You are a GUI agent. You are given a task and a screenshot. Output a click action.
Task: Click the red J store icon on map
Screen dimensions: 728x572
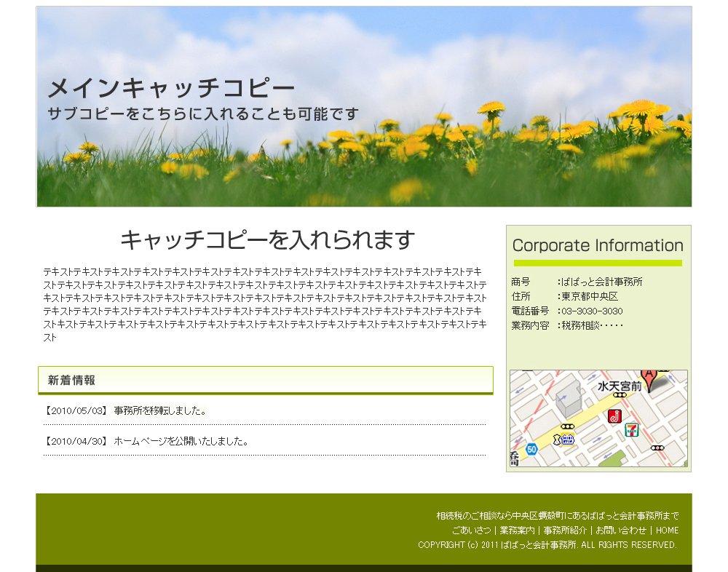(614, 416)
